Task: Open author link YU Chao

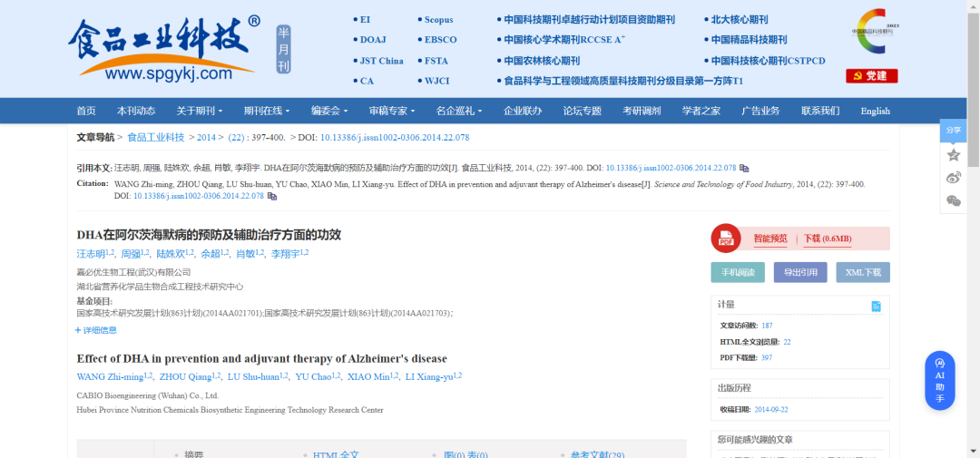Action: [313, 376]
